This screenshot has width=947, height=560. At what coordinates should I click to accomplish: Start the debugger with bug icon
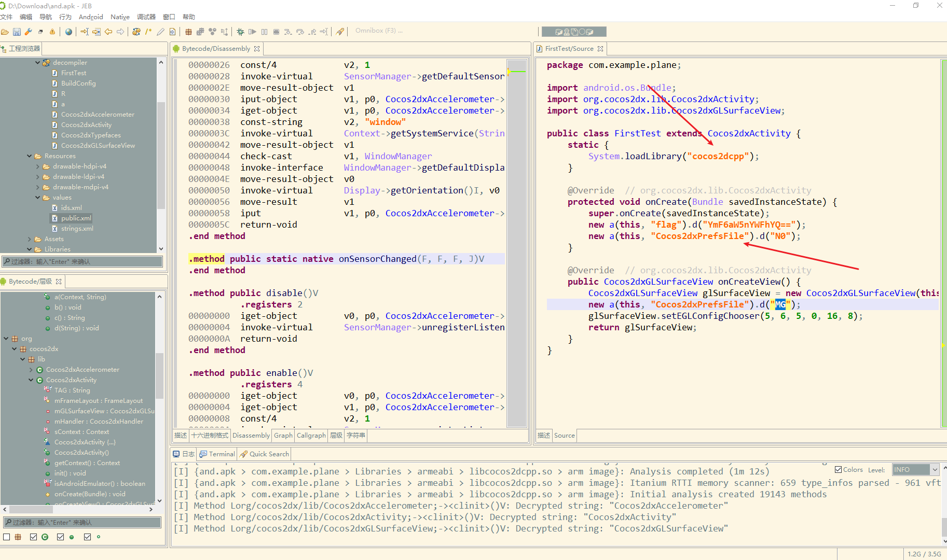[240, 32]
